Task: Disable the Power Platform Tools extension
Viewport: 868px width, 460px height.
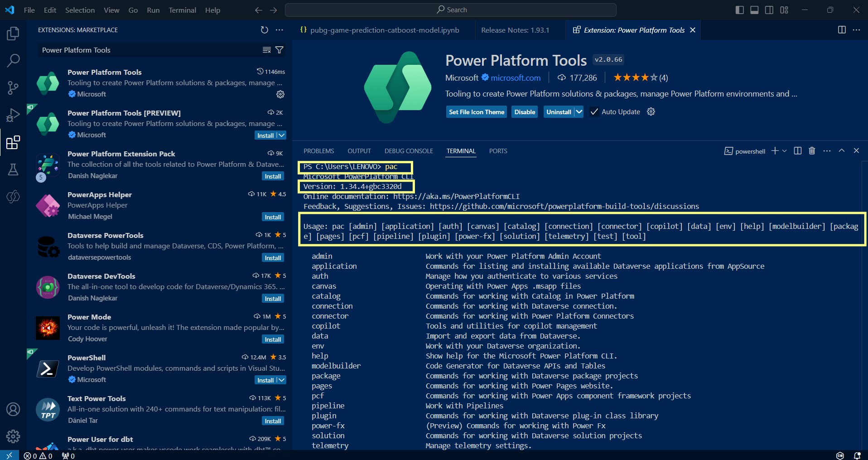Action: 525,112
